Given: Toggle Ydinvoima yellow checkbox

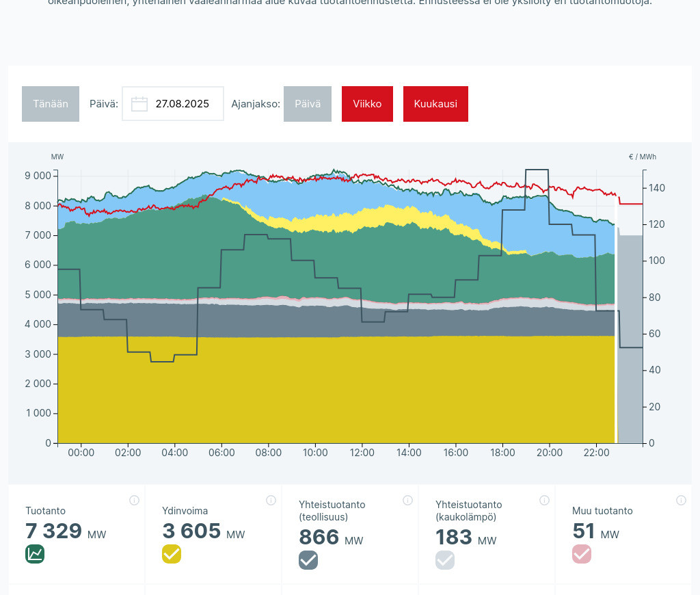Looking at the screenshot, I should click(172, 554).
